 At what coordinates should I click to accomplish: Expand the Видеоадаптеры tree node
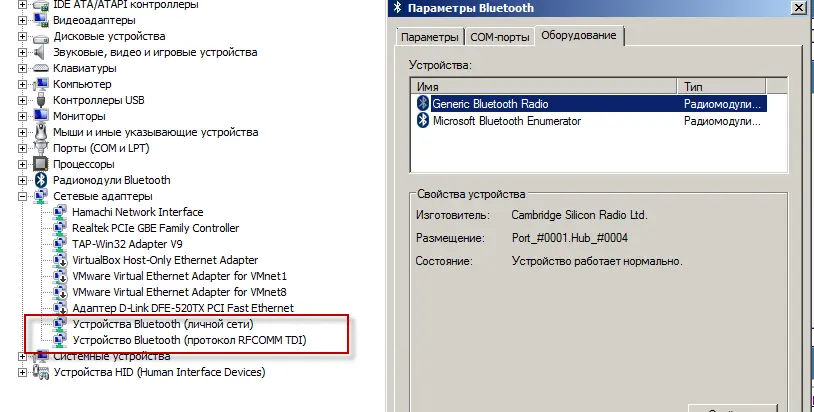[x=24, y=20]
